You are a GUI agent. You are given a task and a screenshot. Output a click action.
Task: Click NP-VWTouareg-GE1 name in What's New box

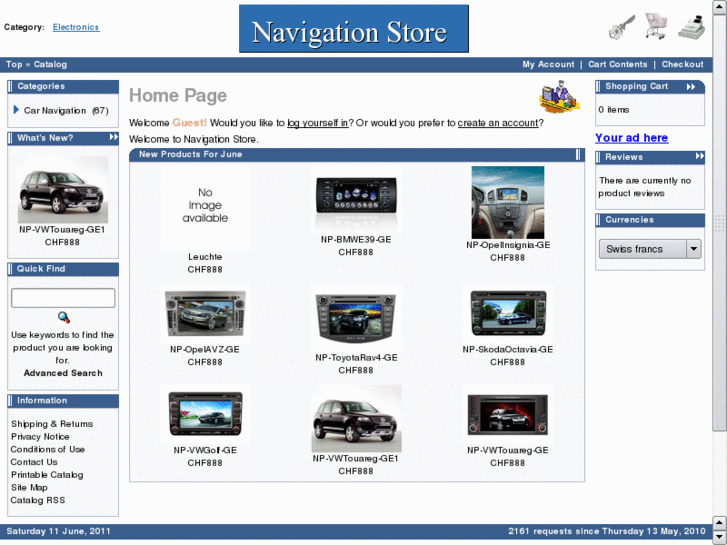(62, 230)
